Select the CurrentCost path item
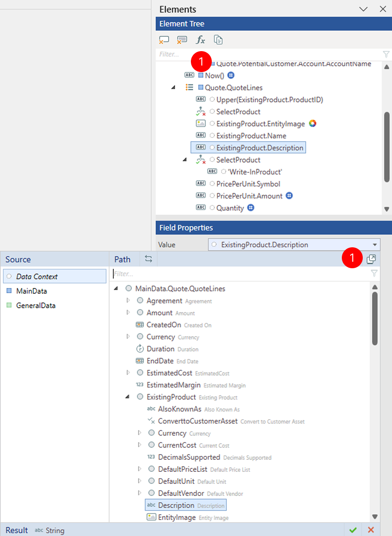This screenshot has height=536, width=392. [x=176, y=445]
